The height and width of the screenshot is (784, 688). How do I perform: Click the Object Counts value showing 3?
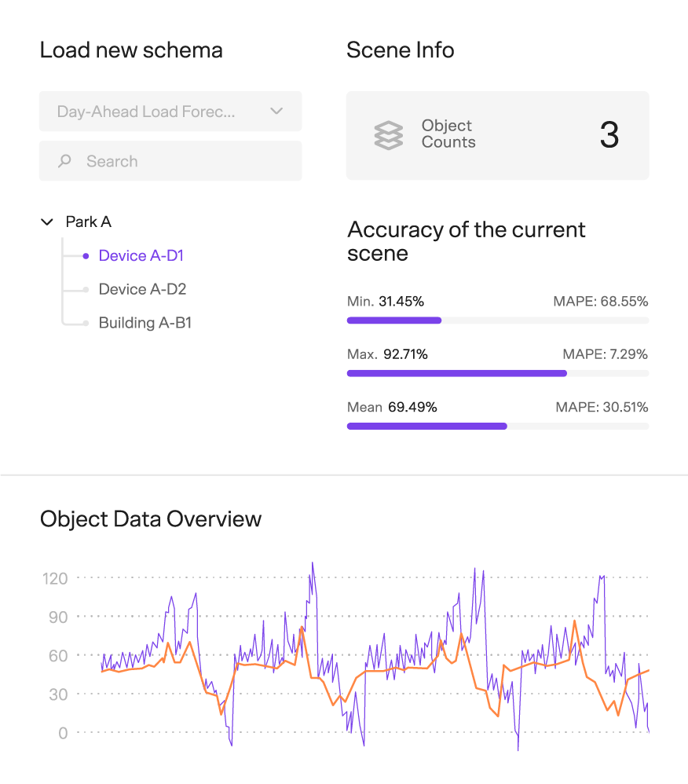click(610, 135)
